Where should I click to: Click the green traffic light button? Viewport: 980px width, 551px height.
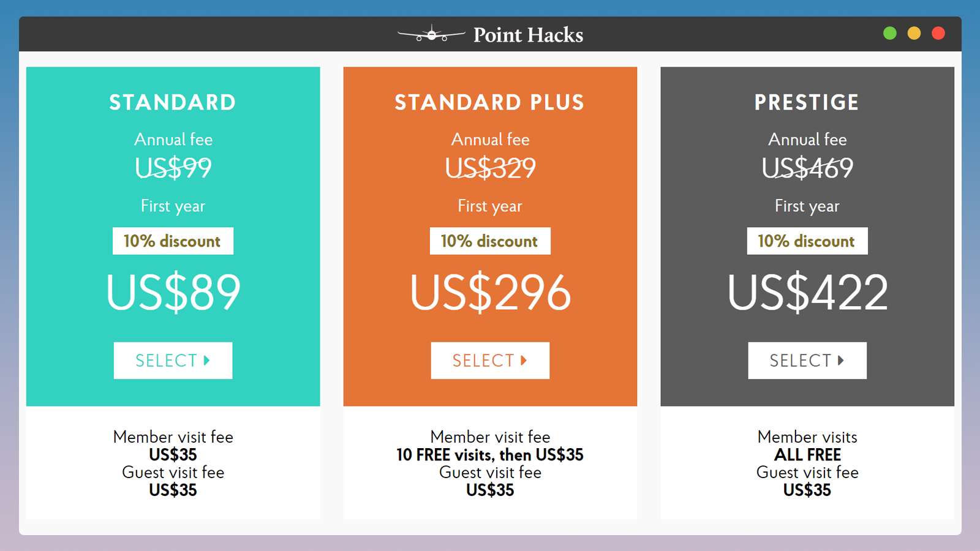coord(890,33)
